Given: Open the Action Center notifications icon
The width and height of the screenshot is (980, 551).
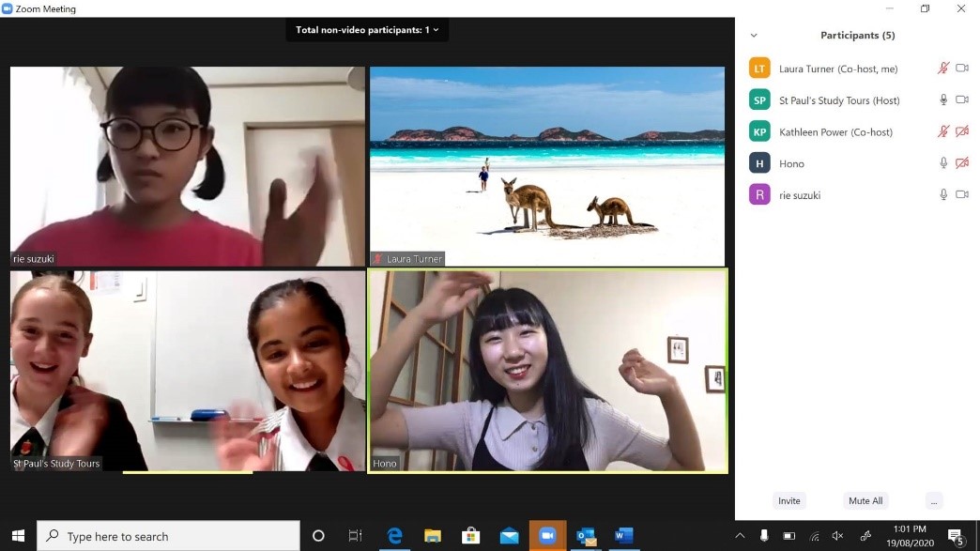Looking at the screenshot, I should (955, 537).
